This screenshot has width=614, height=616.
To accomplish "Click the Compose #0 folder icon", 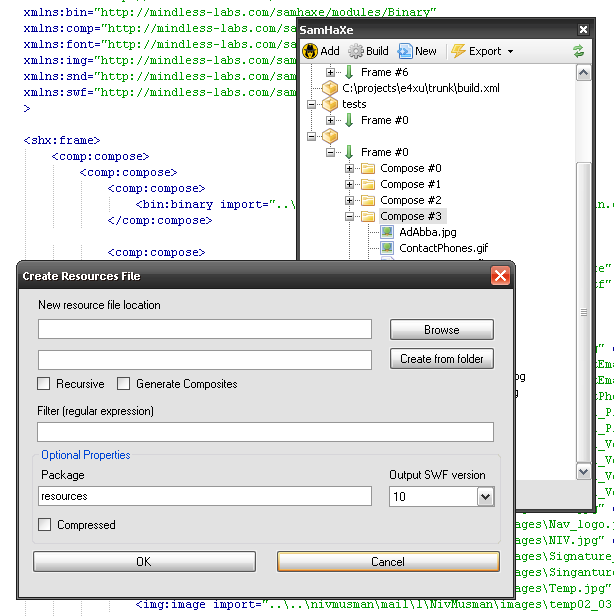I will [x=368, y=169].
